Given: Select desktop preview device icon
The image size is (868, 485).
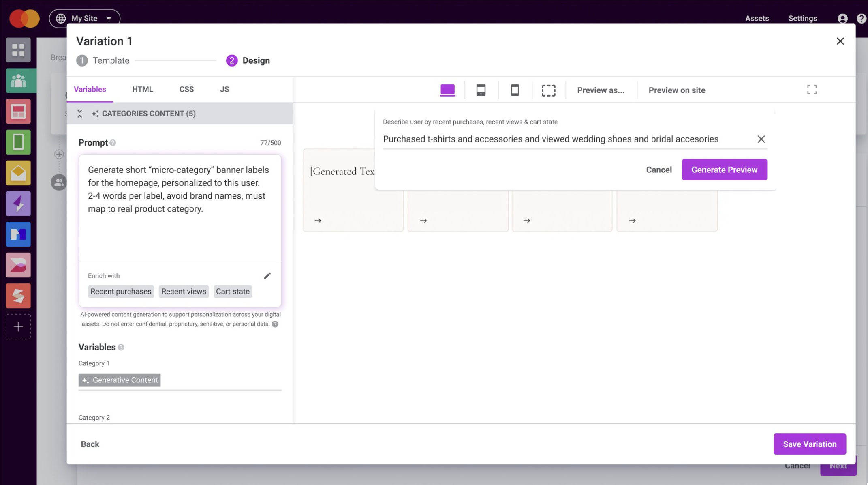Looking at the screenshot, I should 447,90.
